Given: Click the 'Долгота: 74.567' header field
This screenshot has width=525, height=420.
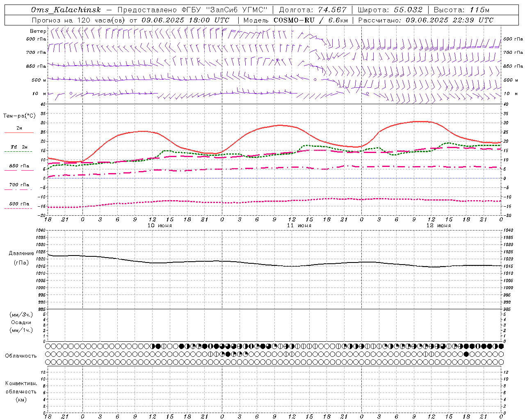Looking at the screenshot, I should pyautogui.click(x=313, y=10).
